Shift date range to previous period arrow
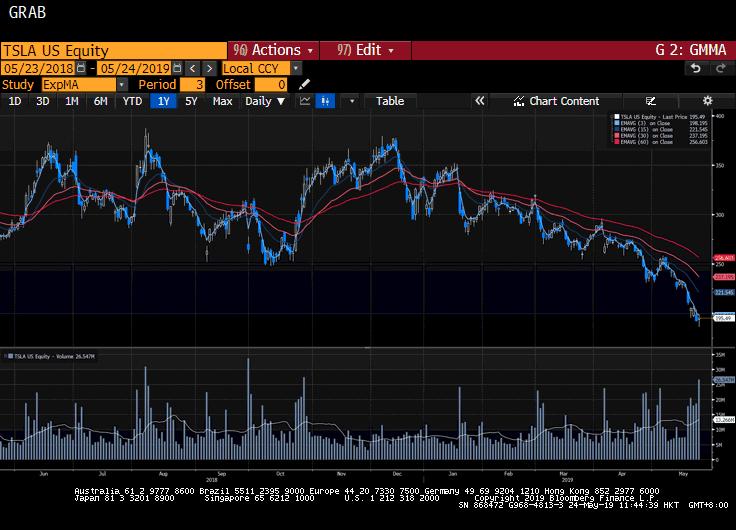 (192, 69)
